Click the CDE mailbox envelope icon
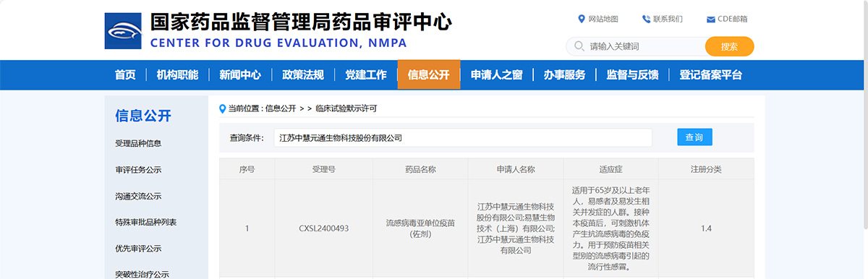This screenshot has height=279, width=868. 711,19
